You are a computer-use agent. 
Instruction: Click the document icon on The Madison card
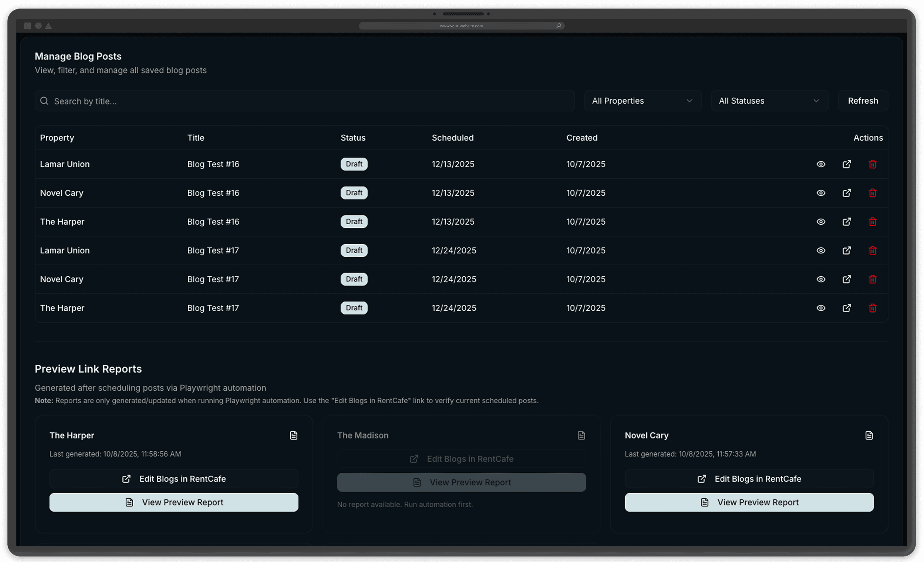tap(581, 435)
